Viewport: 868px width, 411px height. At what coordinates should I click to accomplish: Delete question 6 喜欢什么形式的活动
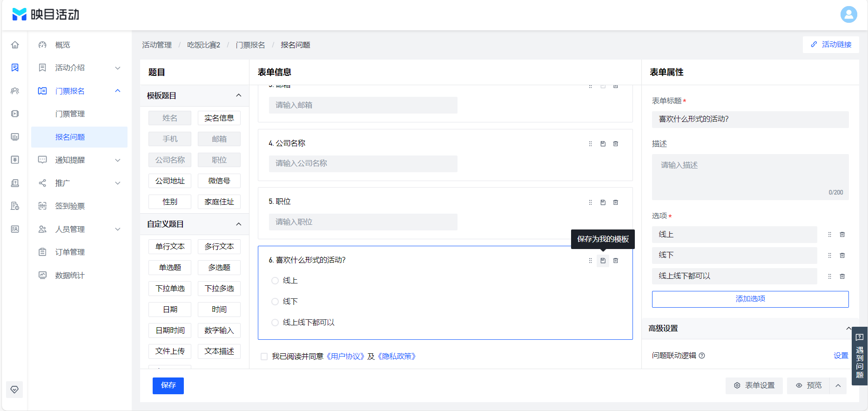[x=615, y=261]
